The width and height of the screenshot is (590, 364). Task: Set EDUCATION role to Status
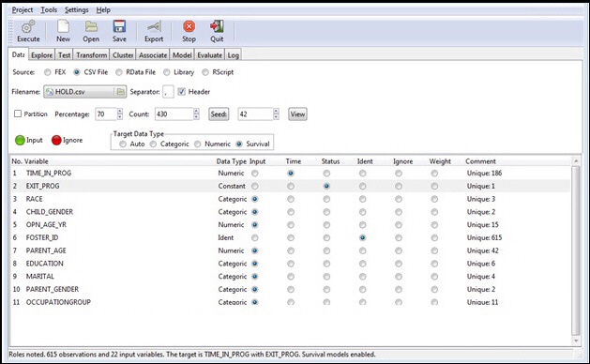click(x=326, y=264)
